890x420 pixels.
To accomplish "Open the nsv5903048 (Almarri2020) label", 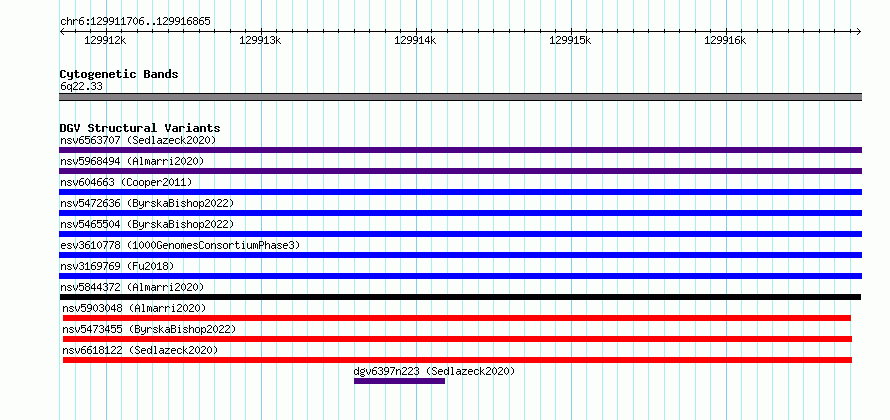I will 135,308.
